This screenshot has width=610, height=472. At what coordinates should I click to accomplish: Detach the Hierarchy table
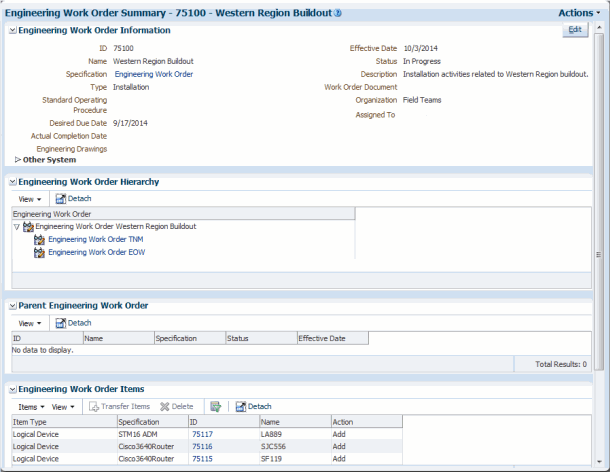(x=74, y=199)
